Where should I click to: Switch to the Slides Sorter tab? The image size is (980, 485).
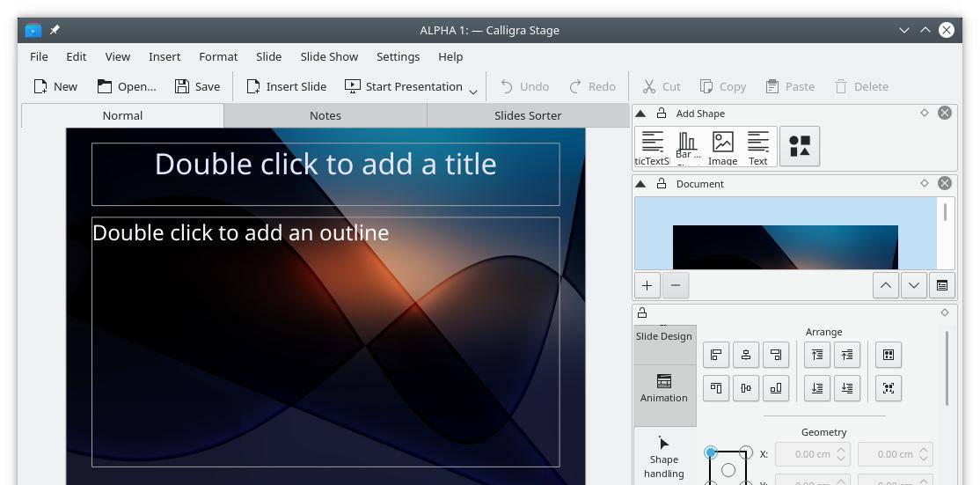(x=528, y=115)
